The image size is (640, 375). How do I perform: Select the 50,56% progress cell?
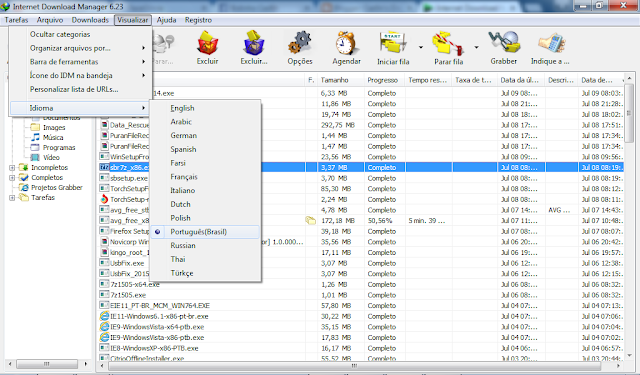click(x=384, y=221)
